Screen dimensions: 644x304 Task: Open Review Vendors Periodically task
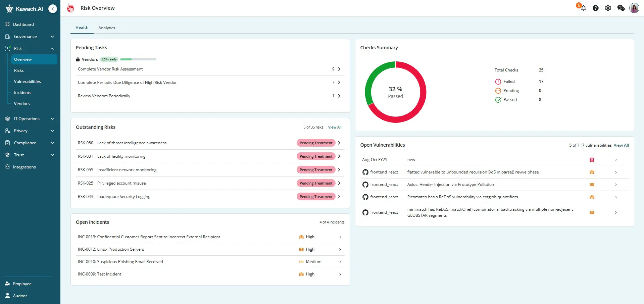tap(210, 96)
